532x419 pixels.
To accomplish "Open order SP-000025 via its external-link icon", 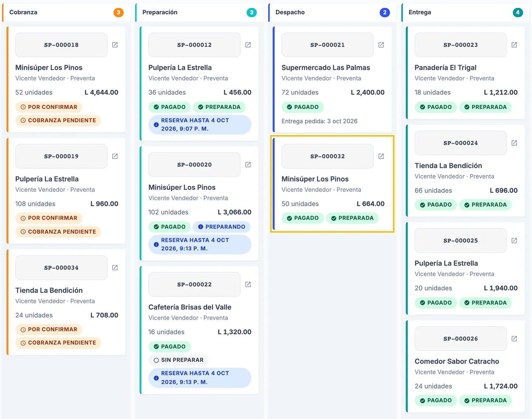I will pos(514,241).
